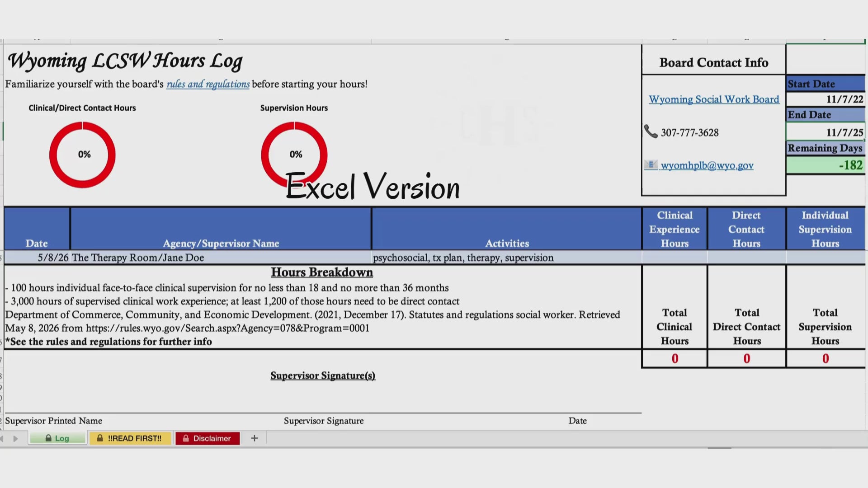The image size is (868, 488).
Task: Switch to the Log sheet tab
Action: (x=57, y=438)
